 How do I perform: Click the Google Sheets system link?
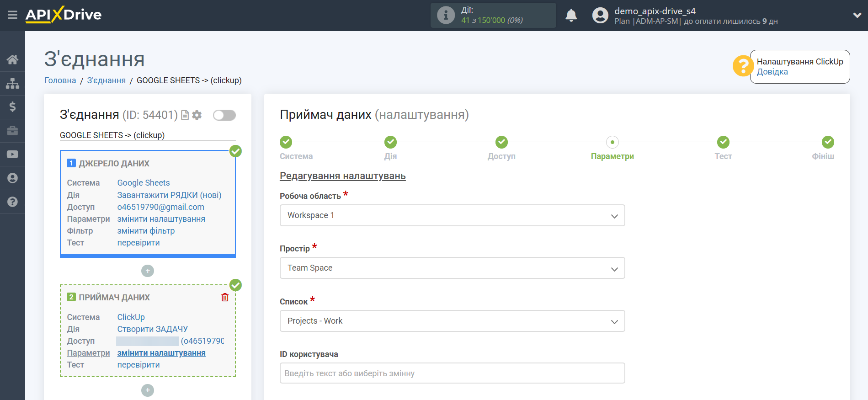point(144,183)
